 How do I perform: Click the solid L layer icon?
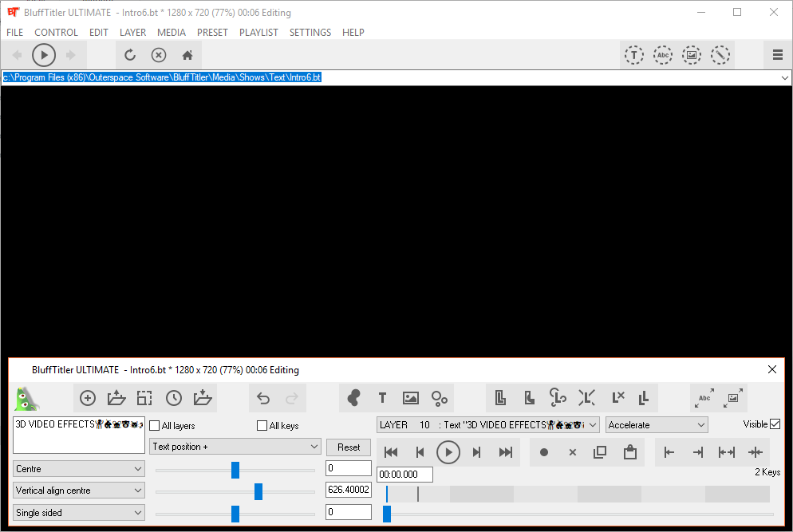tap(529, 399)
